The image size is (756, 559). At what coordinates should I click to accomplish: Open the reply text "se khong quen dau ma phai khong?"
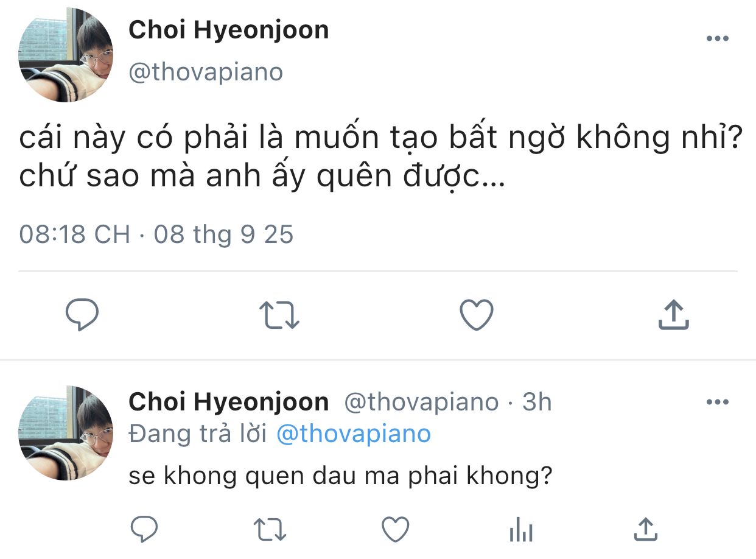(340, 476)
